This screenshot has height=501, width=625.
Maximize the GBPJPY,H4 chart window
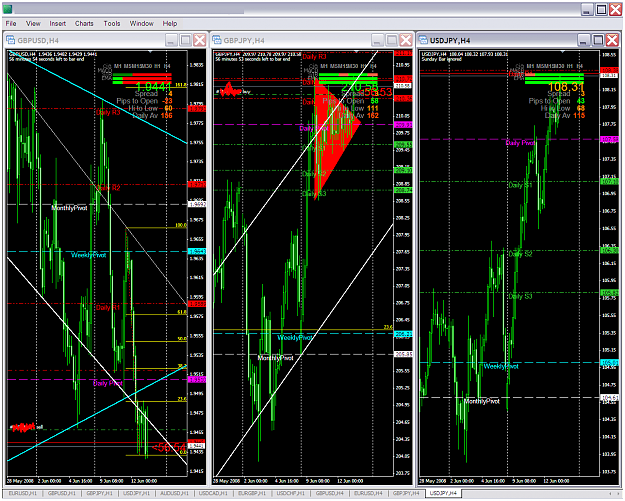(391, 40)
